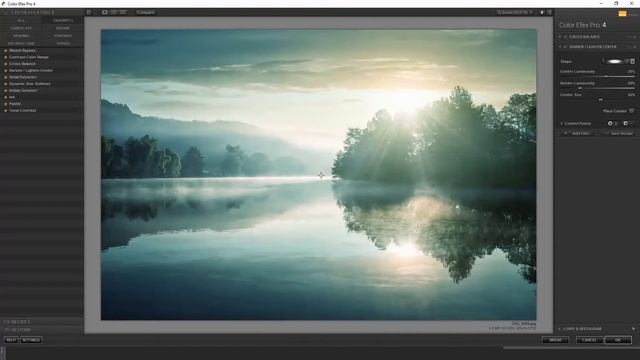Click the background color lightbulb icon

pos(542,12)
